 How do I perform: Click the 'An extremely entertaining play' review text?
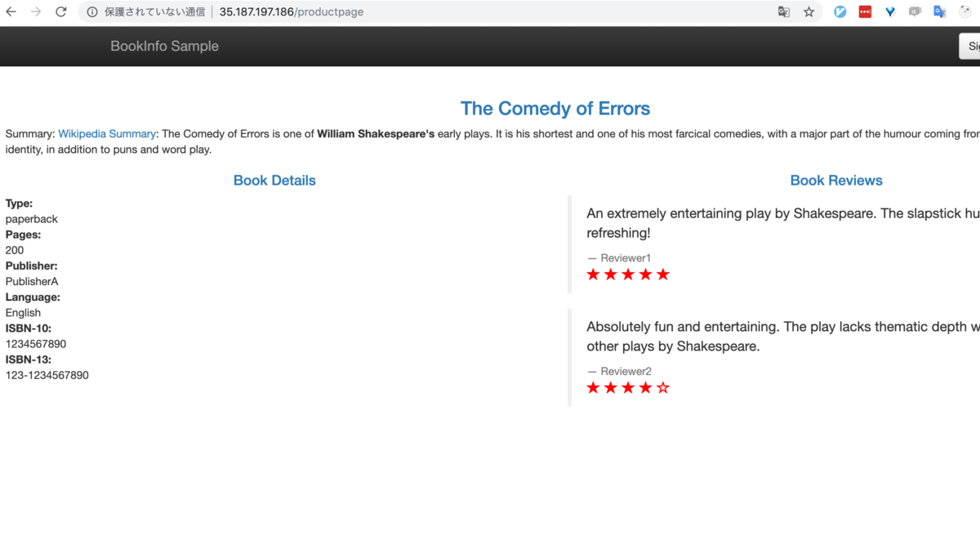[x=783, y=223]
